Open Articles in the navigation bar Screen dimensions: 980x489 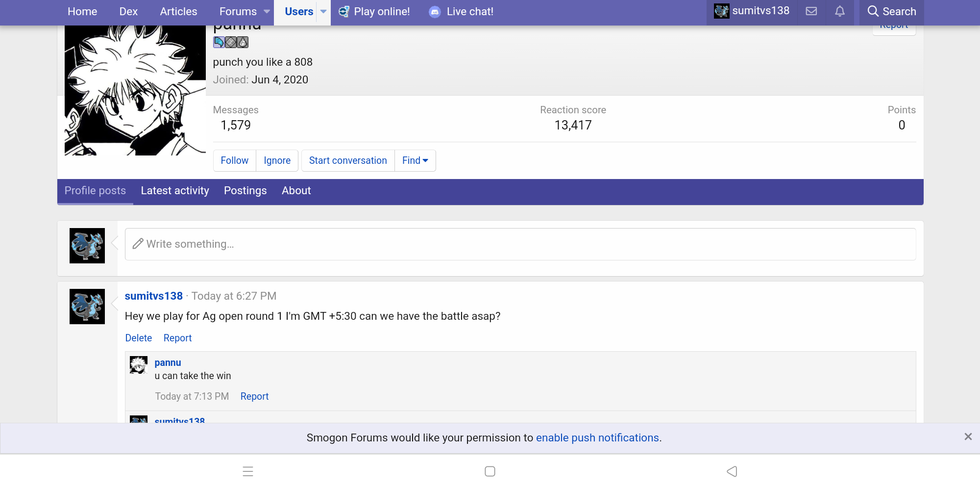(178, 11)
